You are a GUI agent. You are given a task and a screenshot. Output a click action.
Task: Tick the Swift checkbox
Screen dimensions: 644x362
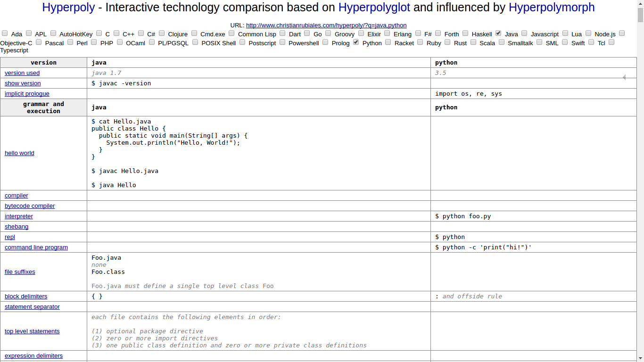pos(565,42)
